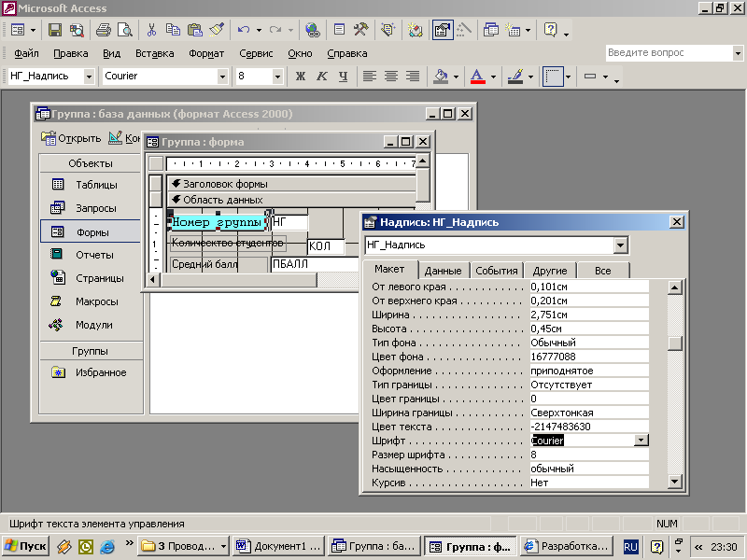This screenshot has height=560, width=747.
Task: Select the Количество студентов label in form
Action: click(x=228, y=243)
